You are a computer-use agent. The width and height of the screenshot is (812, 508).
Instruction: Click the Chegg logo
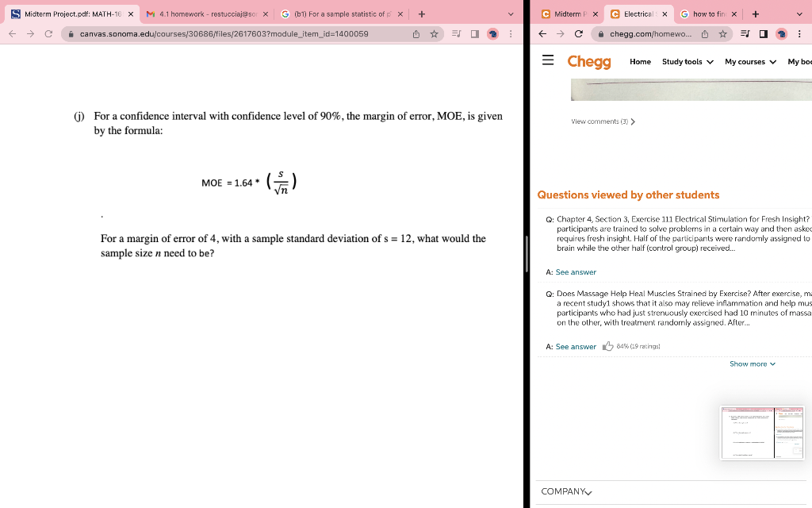click(589, 61)
